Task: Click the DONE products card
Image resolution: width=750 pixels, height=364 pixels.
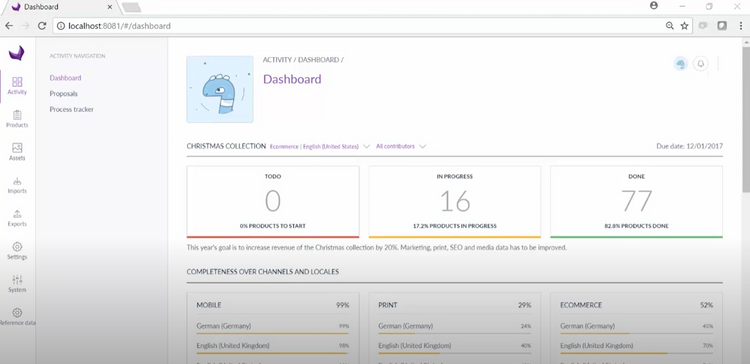Action: [x=637, y=202]
